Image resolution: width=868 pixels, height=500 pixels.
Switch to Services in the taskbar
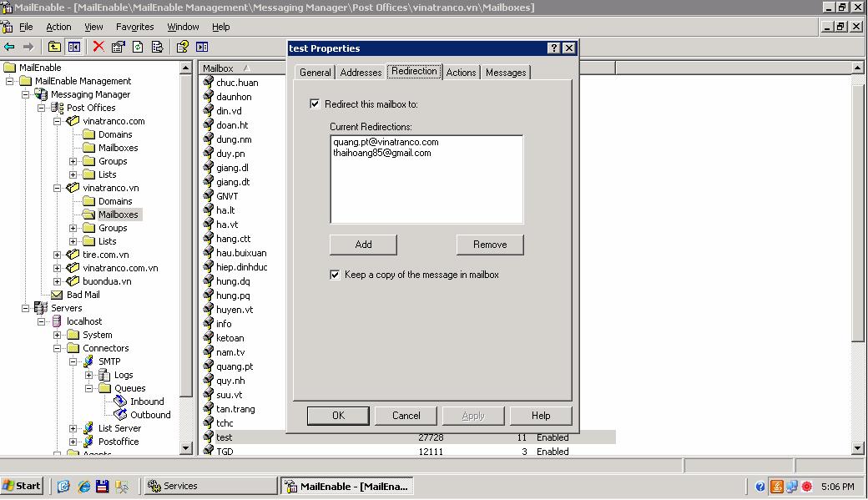coord(210,486)
